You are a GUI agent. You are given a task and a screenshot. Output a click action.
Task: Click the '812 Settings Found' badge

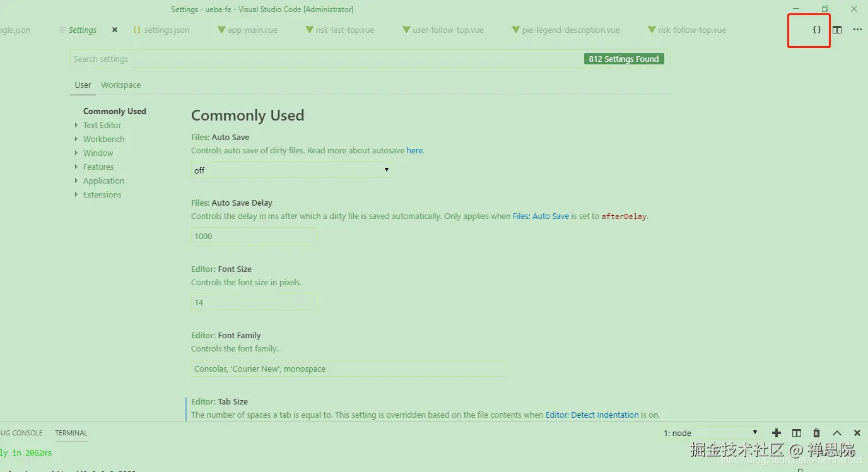coord(623,59)
